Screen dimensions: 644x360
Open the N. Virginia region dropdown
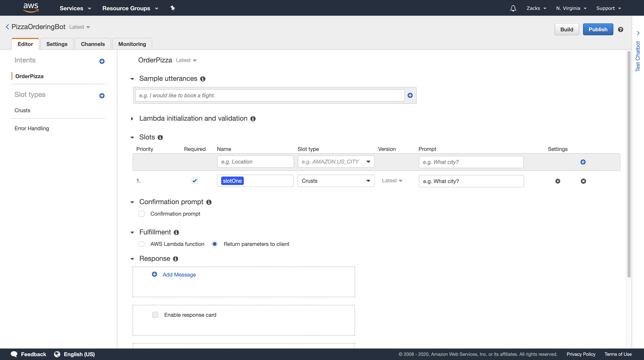[x=571, y=8]
